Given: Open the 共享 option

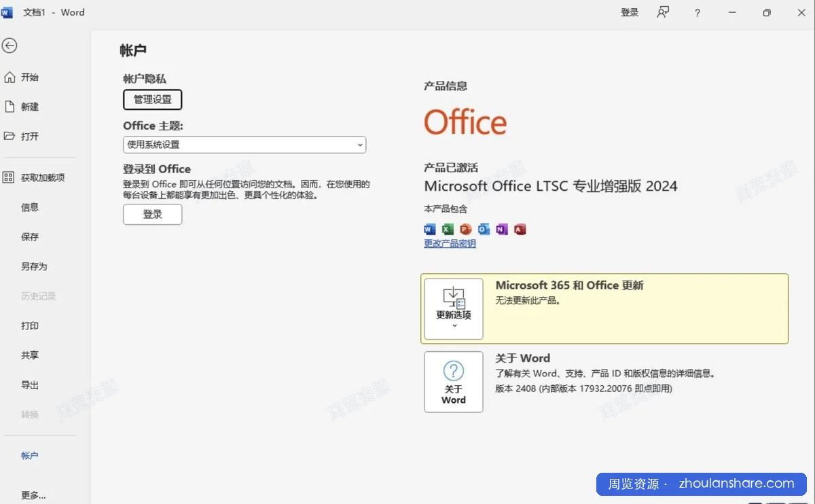Looking at the screenshot, I should [29, 355].
